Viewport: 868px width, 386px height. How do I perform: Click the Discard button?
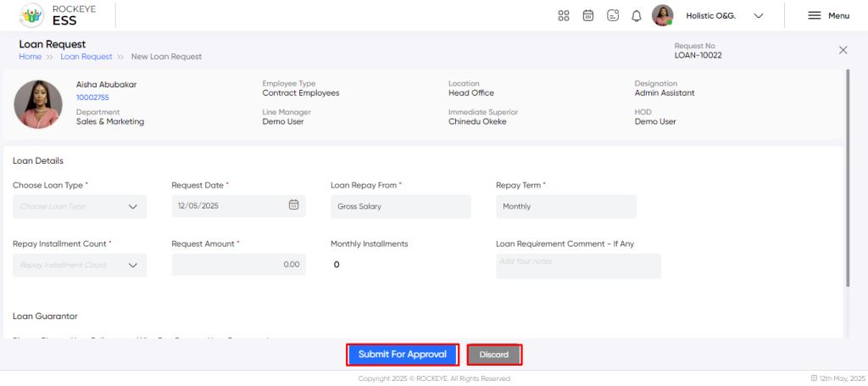494,355
